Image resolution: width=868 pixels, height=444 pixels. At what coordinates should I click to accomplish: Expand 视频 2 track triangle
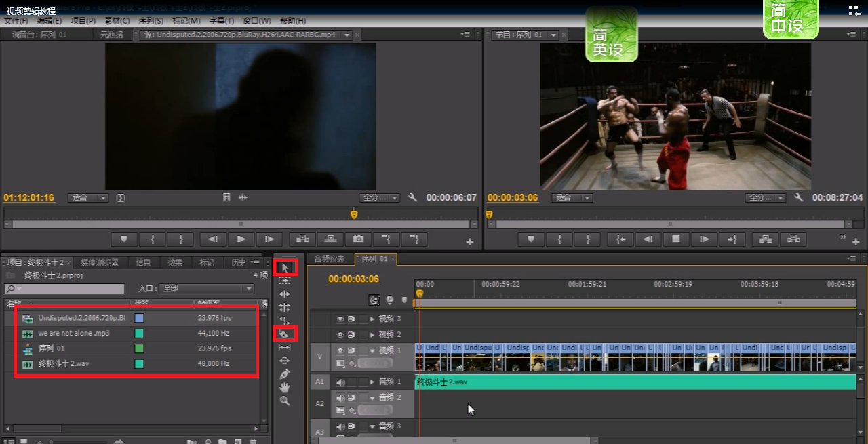[x=372, y=335]
